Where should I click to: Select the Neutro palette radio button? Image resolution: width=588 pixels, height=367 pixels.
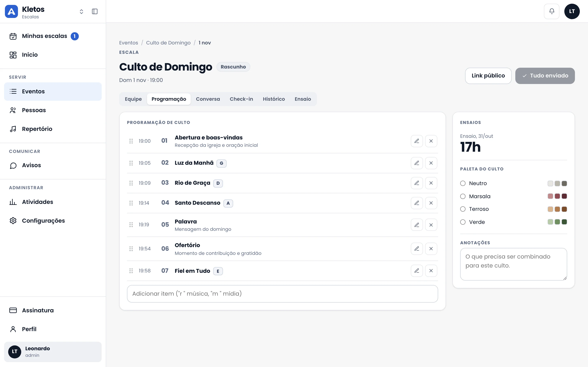point(463,183)
